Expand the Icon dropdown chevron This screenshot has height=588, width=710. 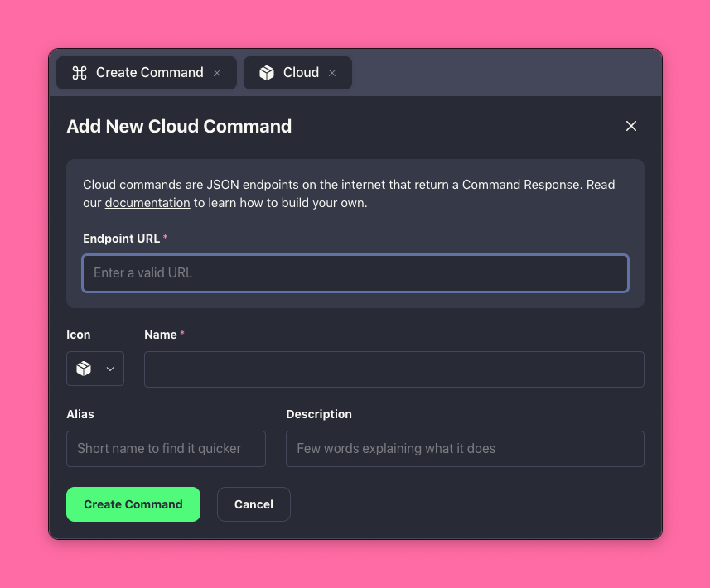point(110,369)
